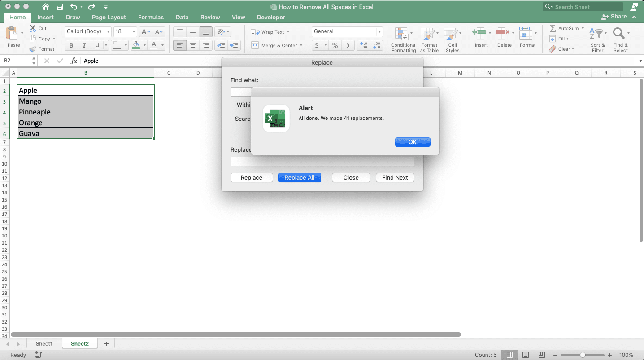Screen dimensions: 644x360
Task: Click the Home icon in title bar
Action: 46,7
